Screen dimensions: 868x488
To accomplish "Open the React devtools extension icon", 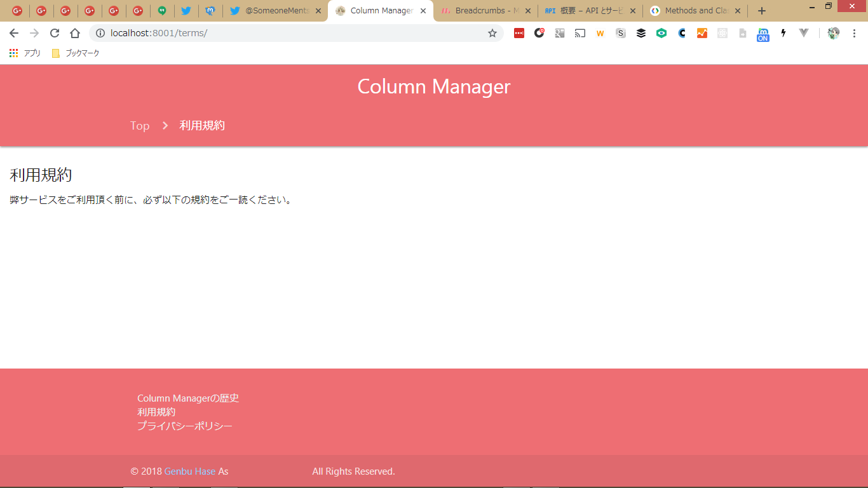I will pos(722,33).
